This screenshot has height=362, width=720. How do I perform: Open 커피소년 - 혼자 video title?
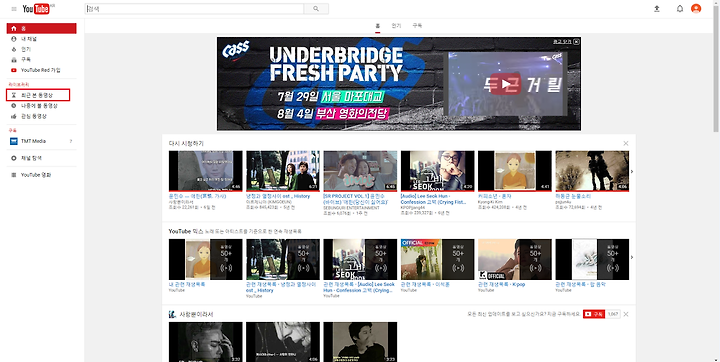pyautogui.click(x=495, y=196)
